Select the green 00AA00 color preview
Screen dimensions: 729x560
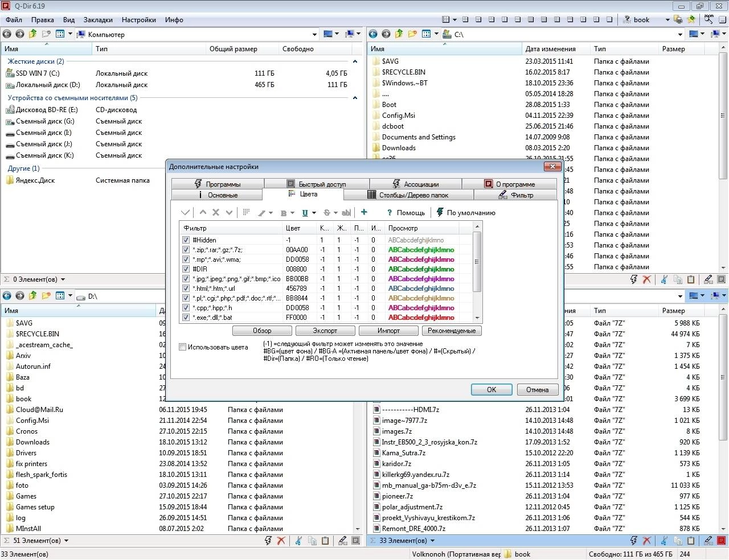(x=421, y=250)
